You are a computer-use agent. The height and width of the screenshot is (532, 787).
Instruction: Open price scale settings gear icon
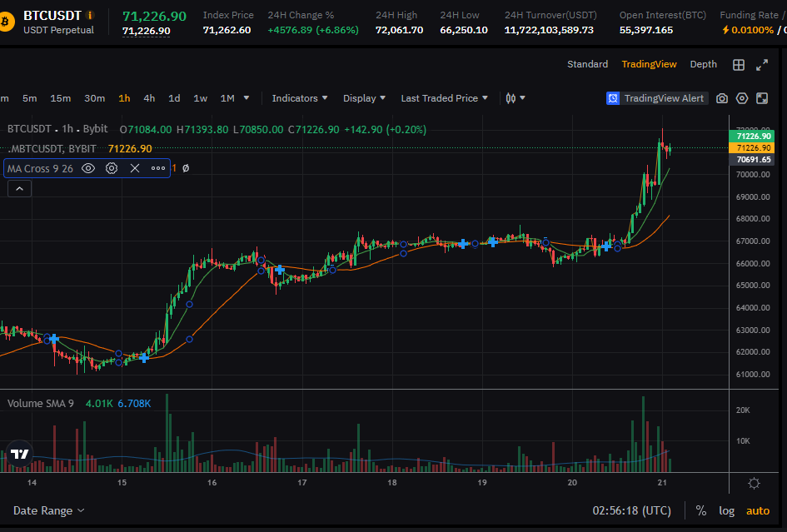coord(754,484)
